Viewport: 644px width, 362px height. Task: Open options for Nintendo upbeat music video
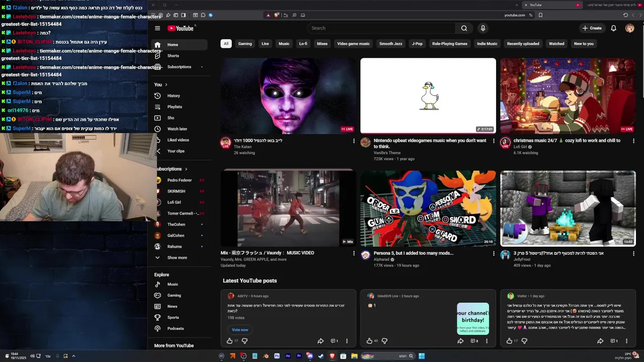[494, 141]
